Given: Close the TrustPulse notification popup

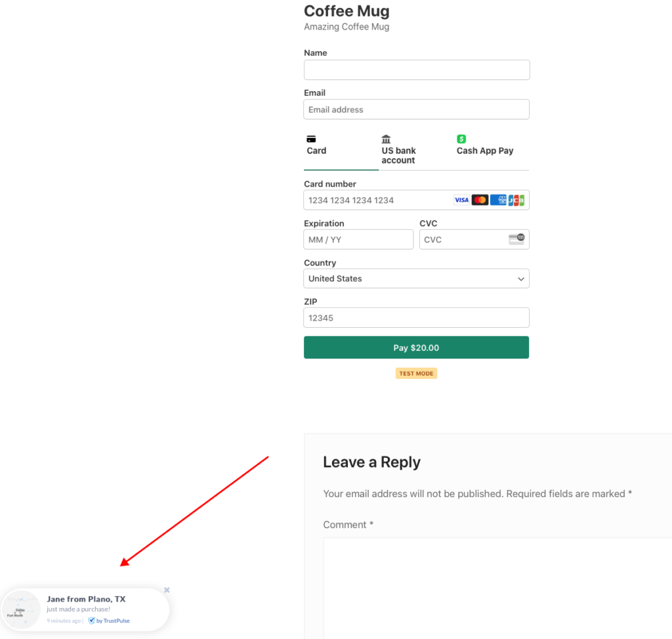Looking at the screenshot, I should (167, 590).
